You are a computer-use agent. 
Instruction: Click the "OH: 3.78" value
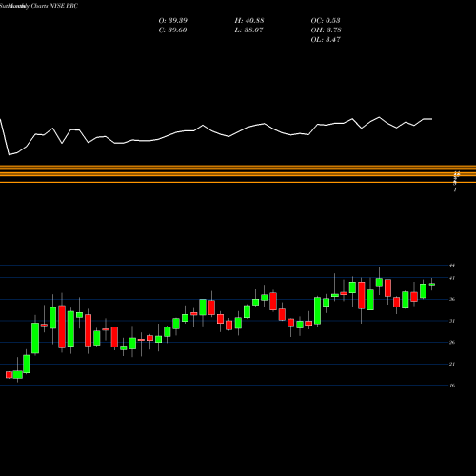pos(326,30)
